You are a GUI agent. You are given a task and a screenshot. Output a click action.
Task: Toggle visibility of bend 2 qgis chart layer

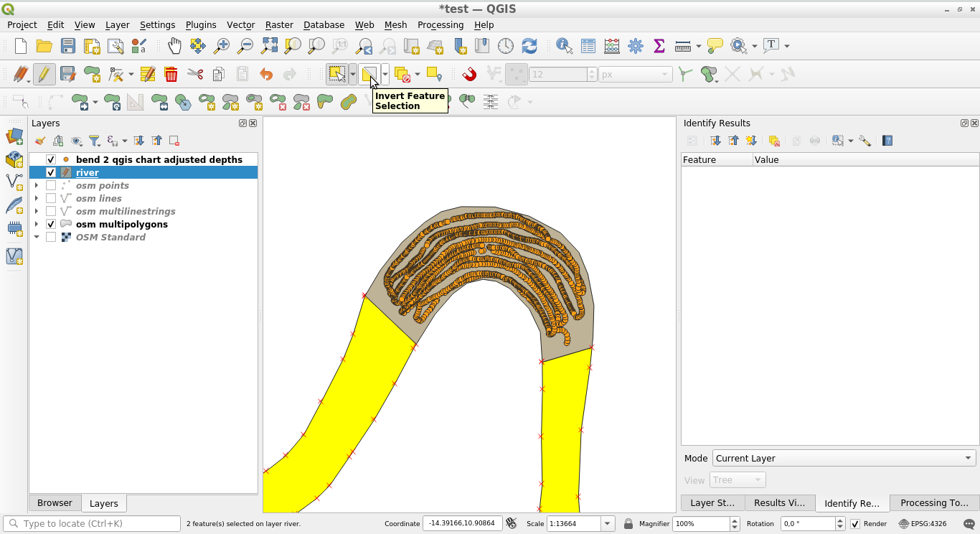tap(51, 159)
